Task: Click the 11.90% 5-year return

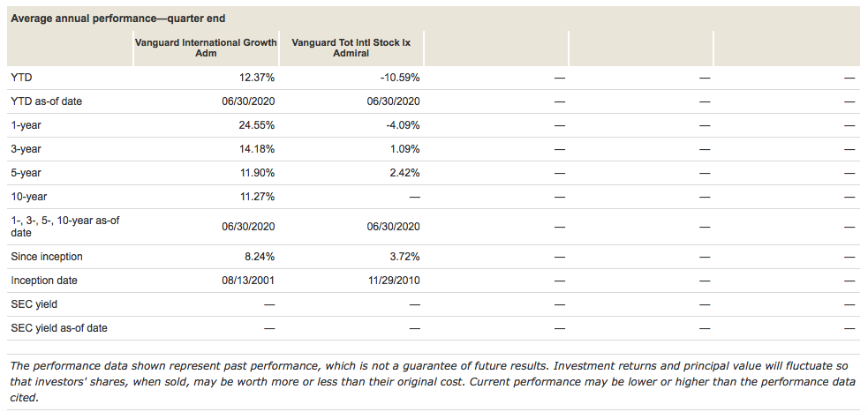Action: click(256, 172)
